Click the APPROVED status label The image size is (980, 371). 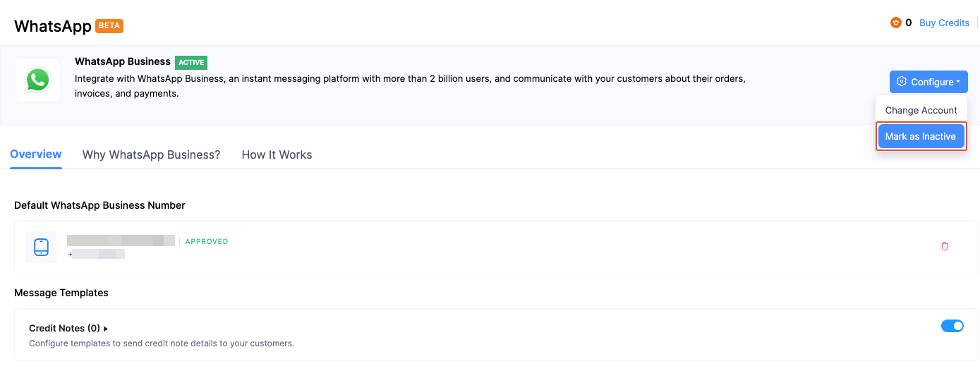coord(207,241)
